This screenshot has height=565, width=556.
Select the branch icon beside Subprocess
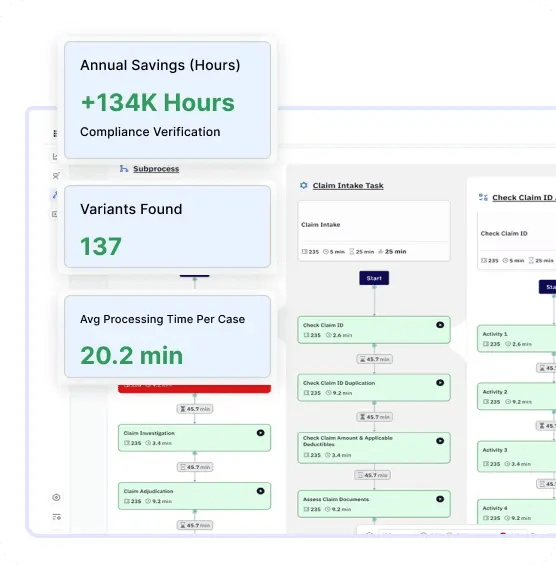click(x=124, y=168)
